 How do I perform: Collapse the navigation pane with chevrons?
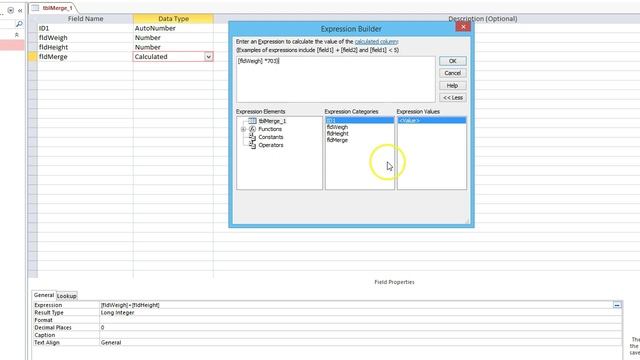20,10
